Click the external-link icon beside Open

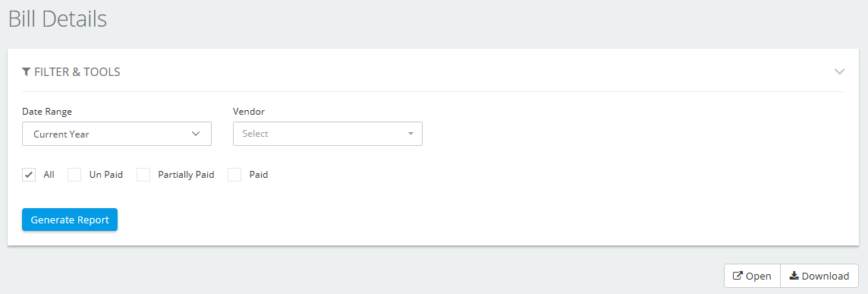click(737, 276)
